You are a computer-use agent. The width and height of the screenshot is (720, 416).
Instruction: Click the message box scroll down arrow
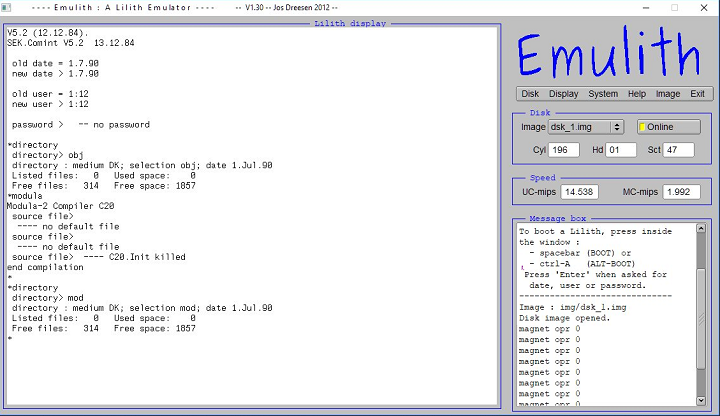[701, 400]
